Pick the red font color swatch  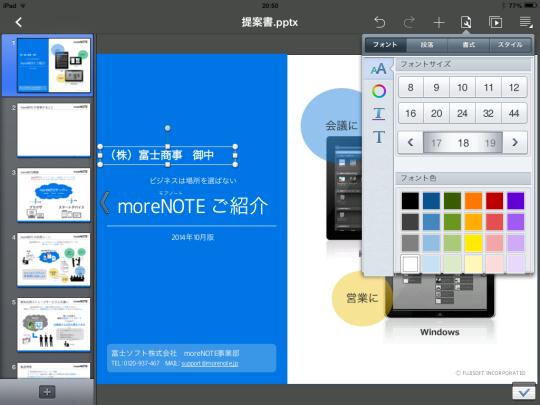pyautogui.click(x=495, y=201)
